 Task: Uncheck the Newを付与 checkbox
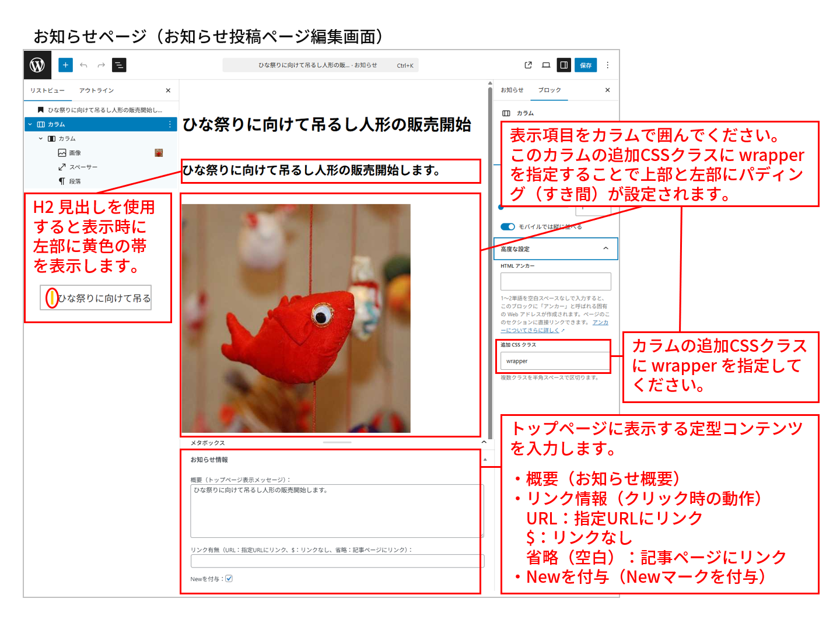[229, 578]
